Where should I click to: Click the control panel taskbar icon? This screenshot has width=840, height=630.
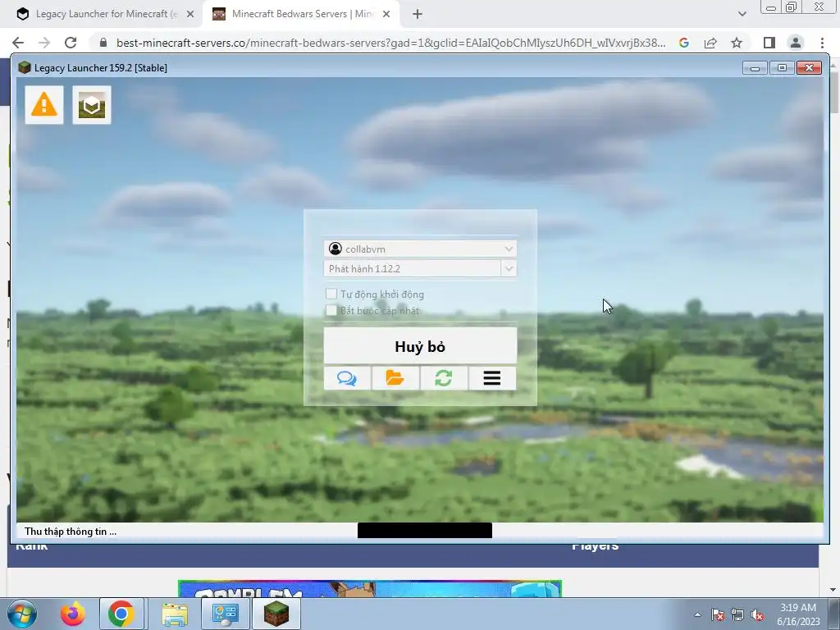[x=225, y=614]
